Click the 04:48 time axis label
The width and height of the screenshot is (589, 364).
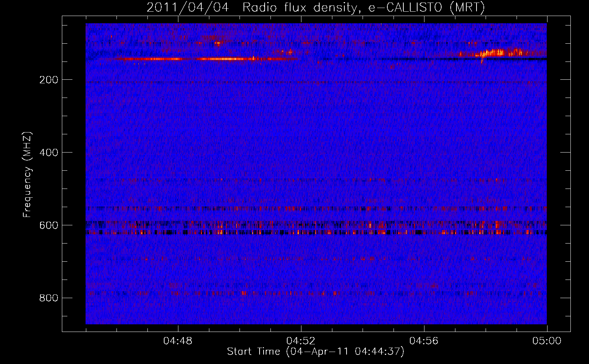point(178,341)
